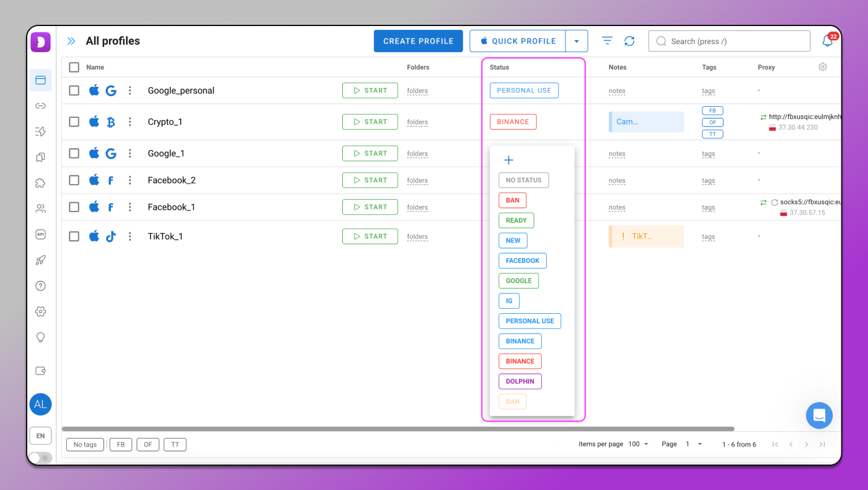Open the support chat bubble
Image resolution: width=868 pixels, height=490 pixels.
819,416
